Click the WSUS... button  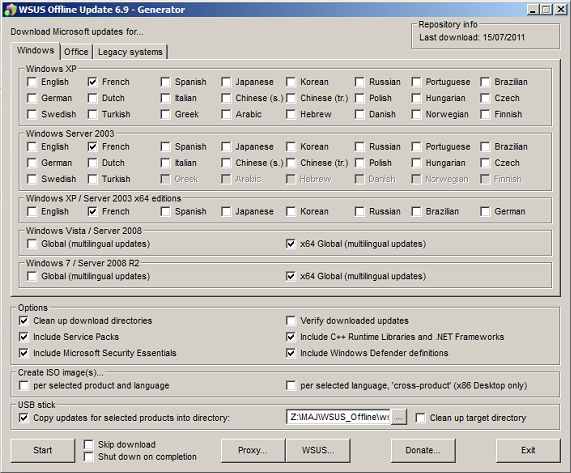coord(318,450)
